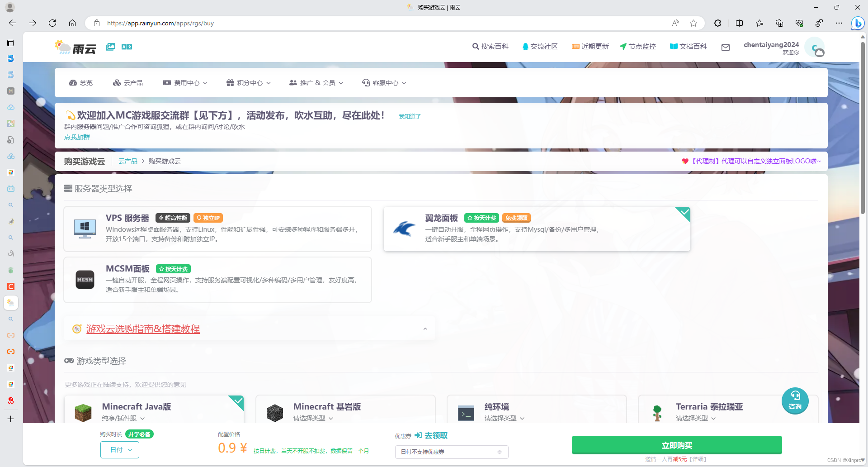Viewport: 868px width, 467px height.
Task: Click browser back arrow
Action: (x=13, y=23)
